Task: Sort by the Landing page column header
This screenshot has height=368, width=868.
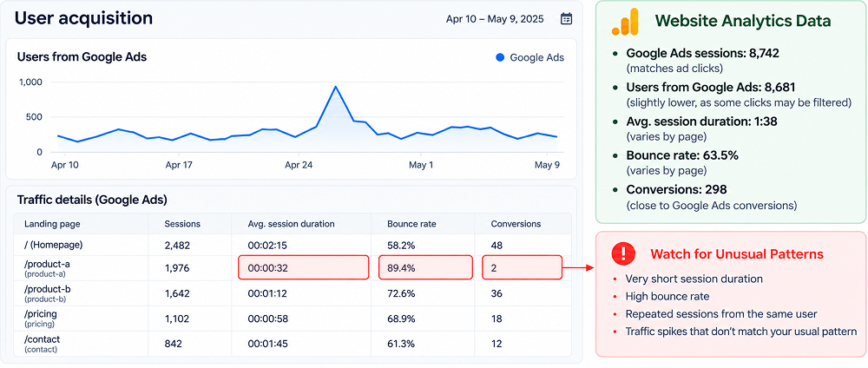Action: tap(52, 224)
